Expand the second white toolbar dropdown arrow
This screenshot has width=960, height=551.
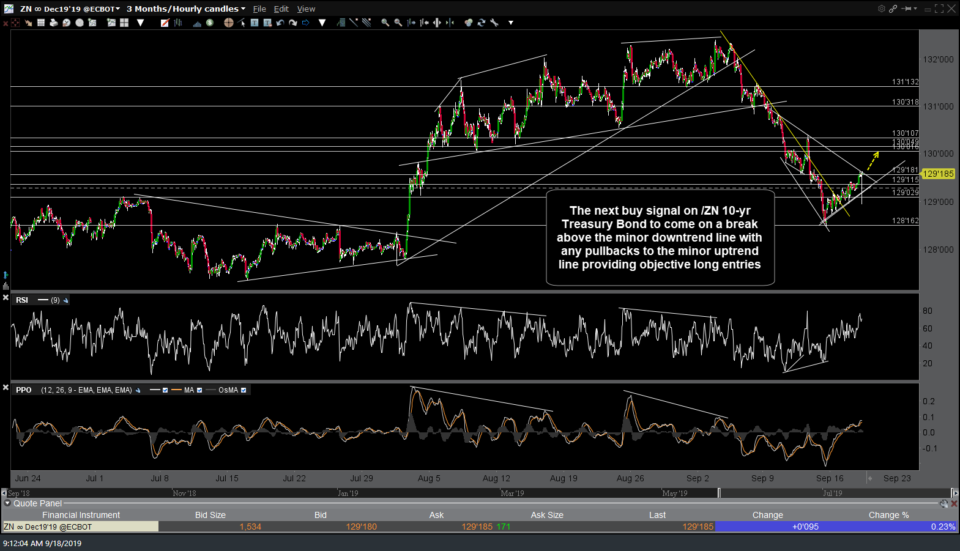point(323,23)
